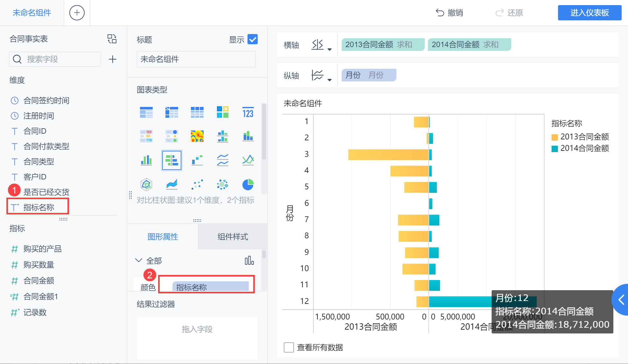Screen dimensions: 628x364
Task: Click the table switch icon beside 合同事实表
Action: 112,39
